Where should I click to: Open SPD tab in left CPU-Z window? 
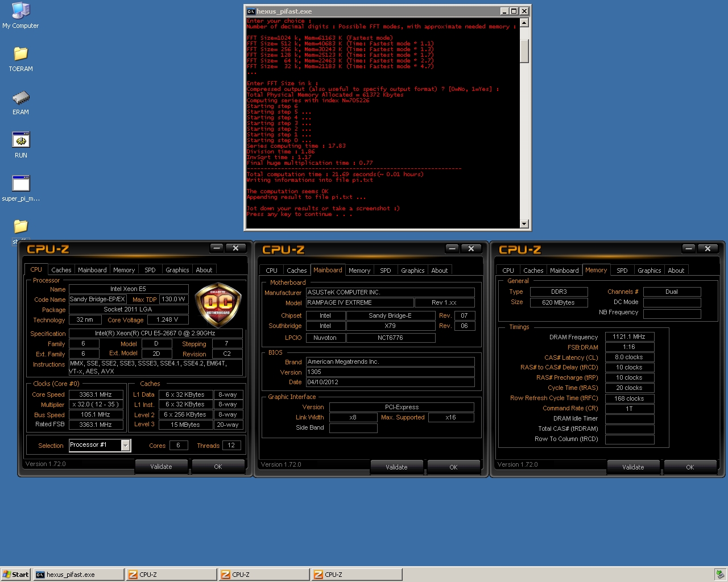point(150,270)
